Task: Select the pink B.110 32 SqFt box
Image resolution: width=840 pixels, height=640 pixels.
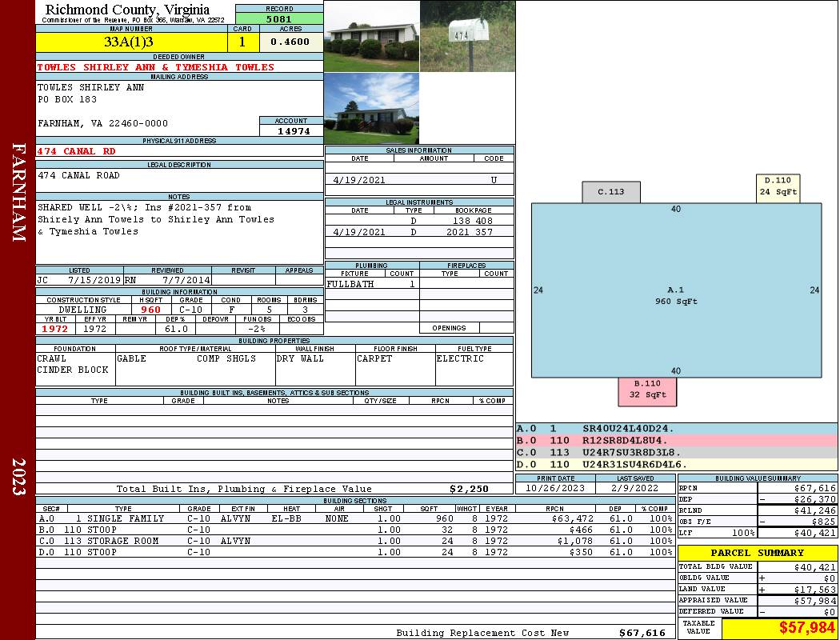Action: pyautogui.click(x=647, y=390)
